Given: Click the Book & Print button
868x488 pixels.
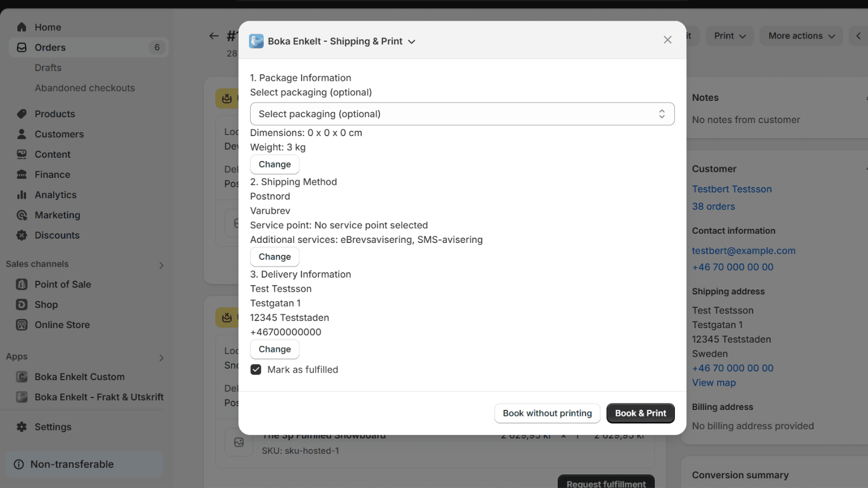Looking at the screenshot, I should pos(640,413).
